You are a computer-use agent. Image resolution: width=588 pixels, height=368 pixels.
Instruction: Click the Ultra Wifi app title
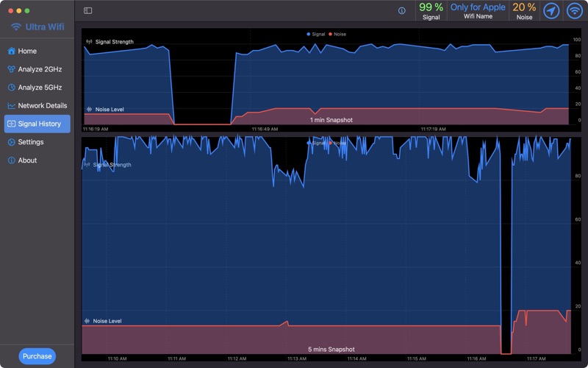[45, 26]
